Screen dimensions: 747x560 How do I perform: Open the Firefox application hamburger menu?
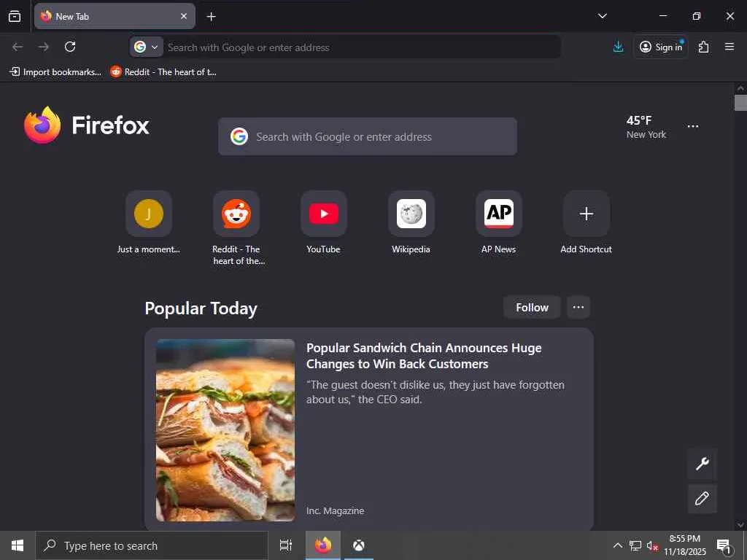point(729,47)
